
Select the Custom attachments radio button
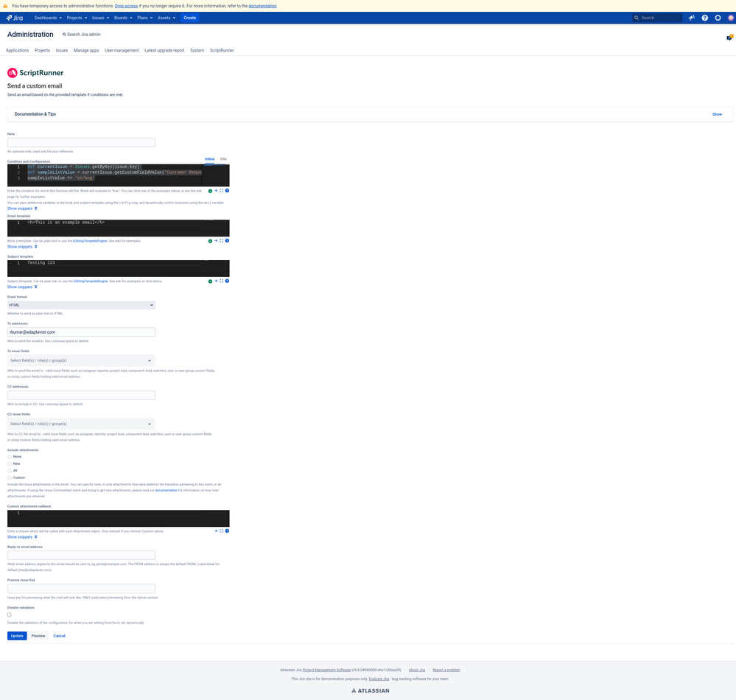point(10,477)
